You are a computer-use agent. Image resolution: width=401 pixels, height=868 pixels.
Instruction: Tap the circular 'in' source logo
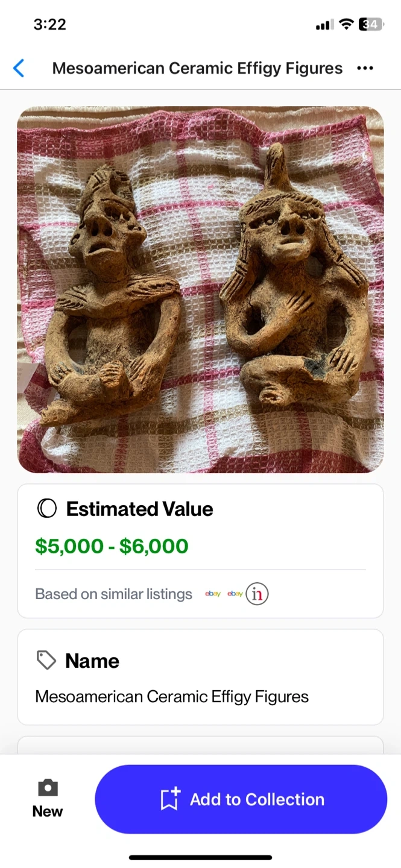(257, 594)
